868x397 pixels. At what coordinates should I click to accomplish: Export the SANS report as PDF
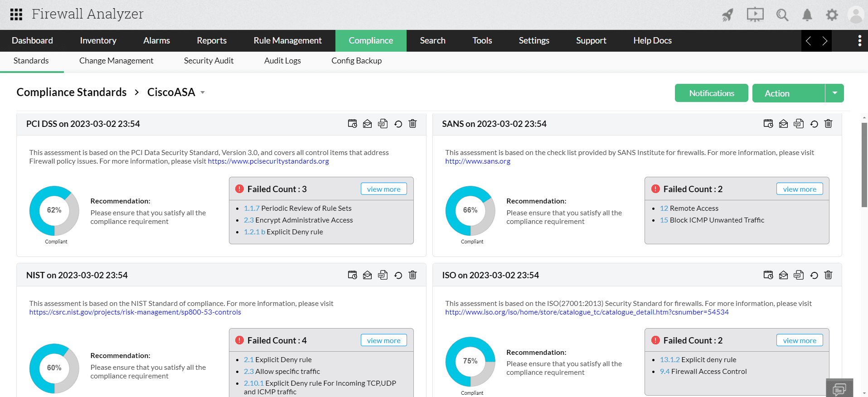(x=799, y=124)
